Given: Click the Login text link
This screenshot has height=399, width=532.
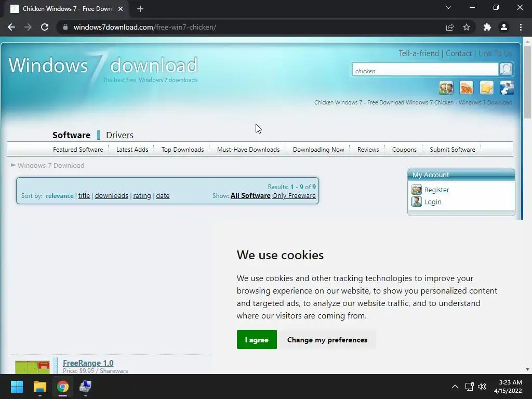Looking at the screenshot, I should coord(433,202).
